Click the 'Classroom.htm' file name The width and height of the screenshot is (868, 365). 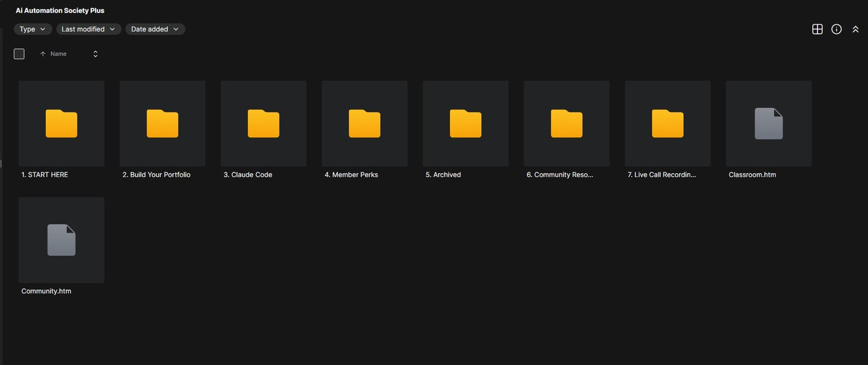[752, 175]
